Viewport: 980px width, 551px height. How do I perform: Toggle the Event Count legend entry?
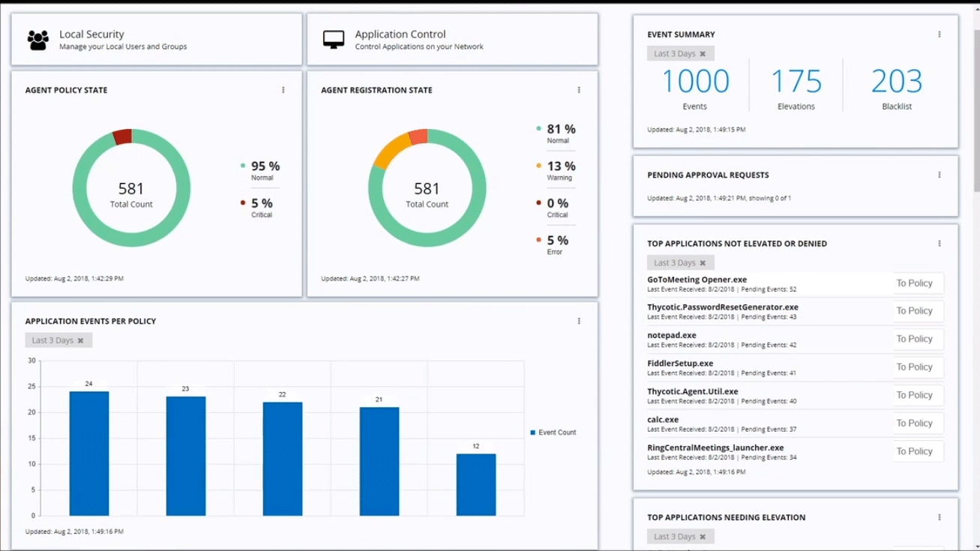(553, 432)
